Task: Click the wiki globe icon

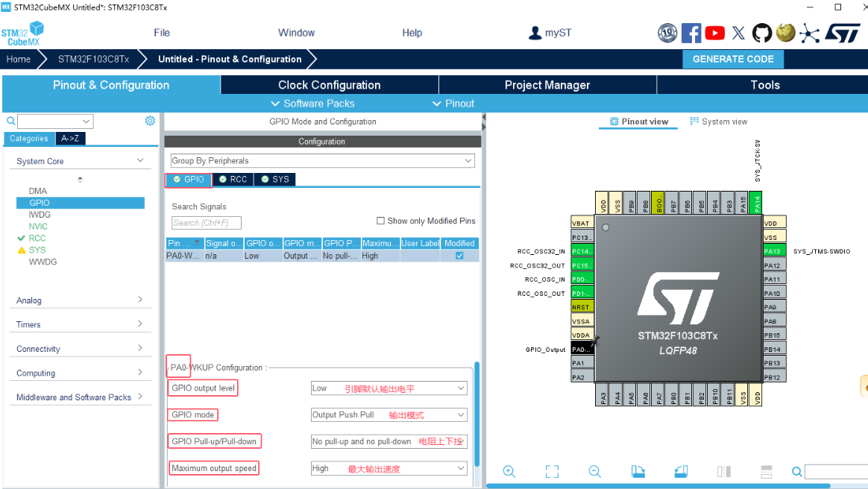Action: click(x=785, y=34)
